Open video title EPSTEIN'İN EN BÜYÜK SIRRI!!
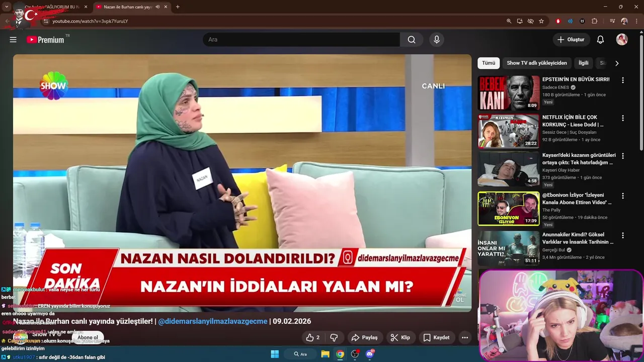The width and height of the screenshot is (644, 362). point(576,79)
